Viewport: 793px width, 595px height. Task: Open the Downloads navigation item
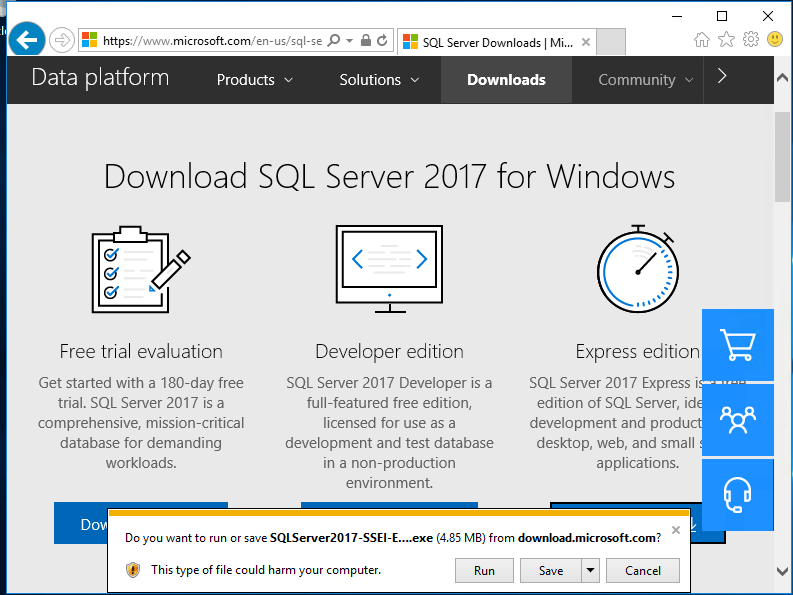[506, 80]
